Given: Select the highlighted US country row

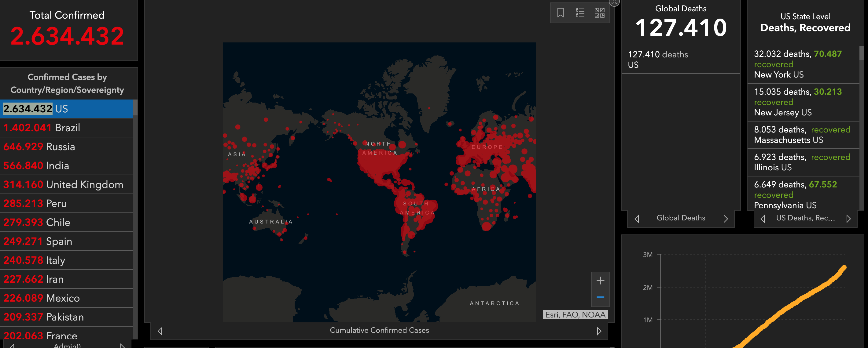Looking at the screenshot, I should tap(67, 109).
